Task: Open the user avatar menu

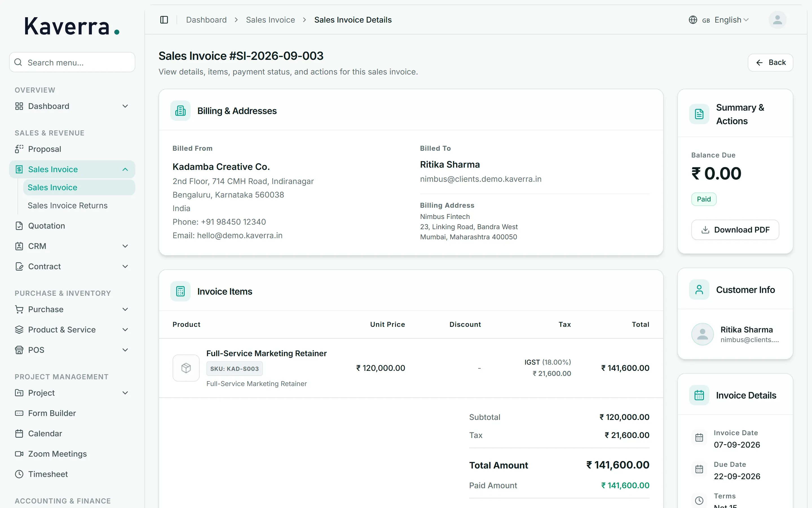Action: click(777, 20)
